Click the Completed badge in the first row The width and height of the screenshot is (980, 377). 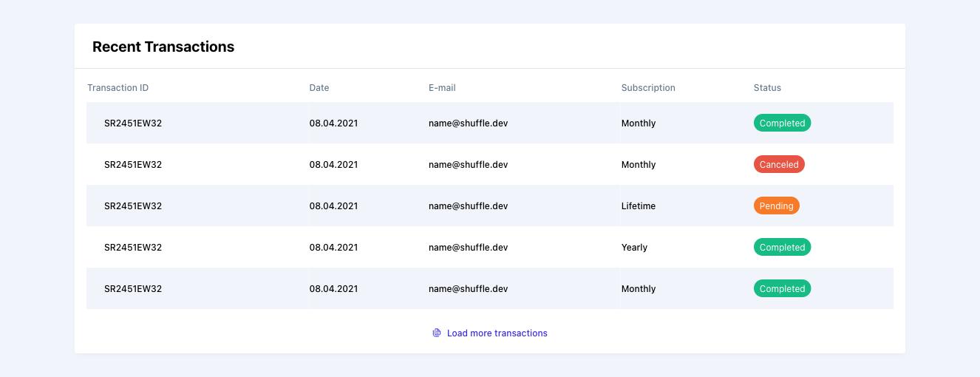(782, 123)
